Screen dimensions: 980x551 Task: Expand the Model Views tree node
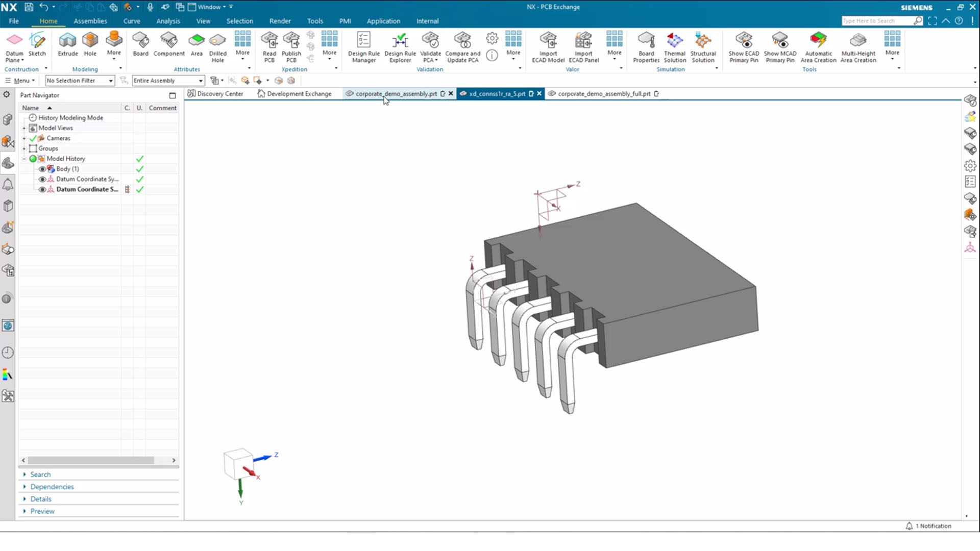tap(24, 128)
